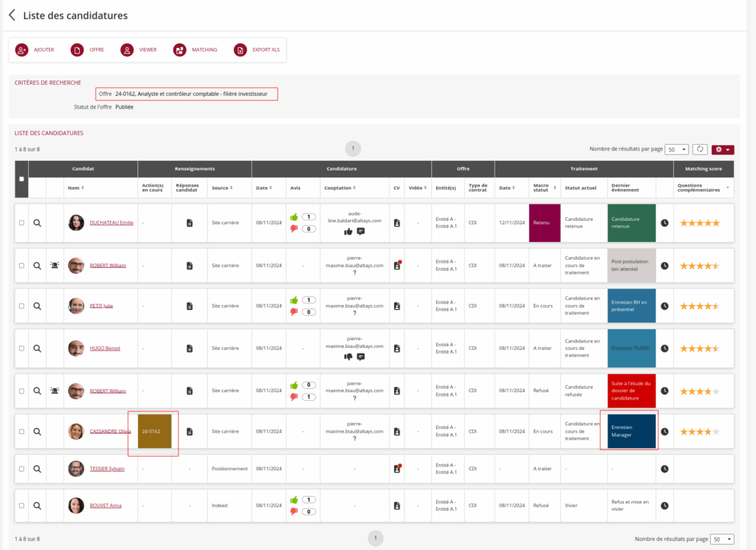Click the EXPORT XLS icon
Image resolution: width=756 pixels, height=550 pixels.
240,49
